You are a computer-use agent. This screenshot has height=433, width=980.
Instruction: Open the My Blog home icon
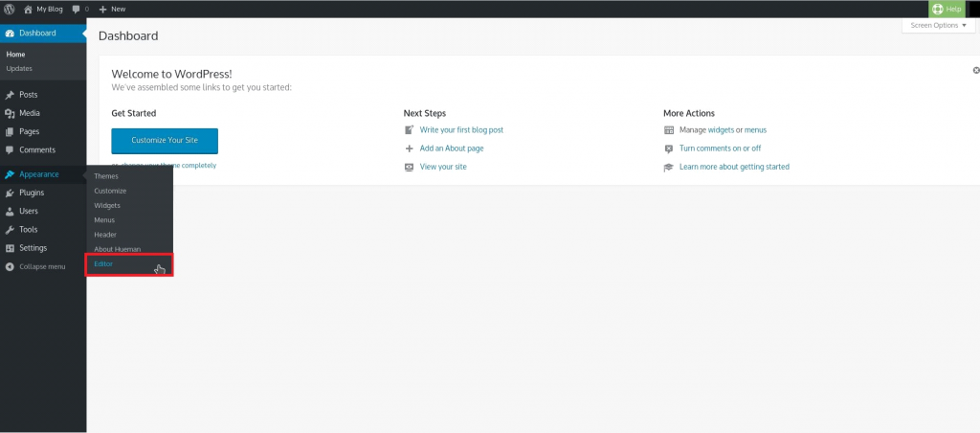tap(28, 9)
